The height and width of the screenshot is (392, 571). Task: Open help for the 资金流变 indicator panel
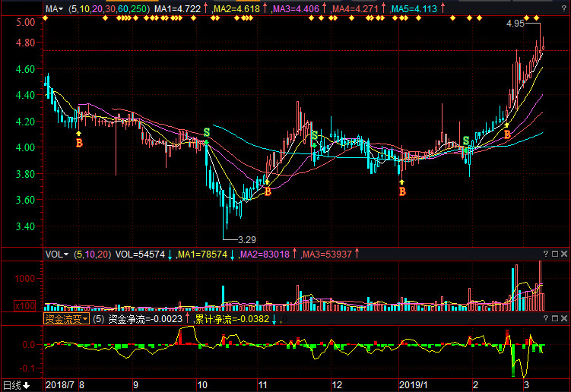coord(545,320)
